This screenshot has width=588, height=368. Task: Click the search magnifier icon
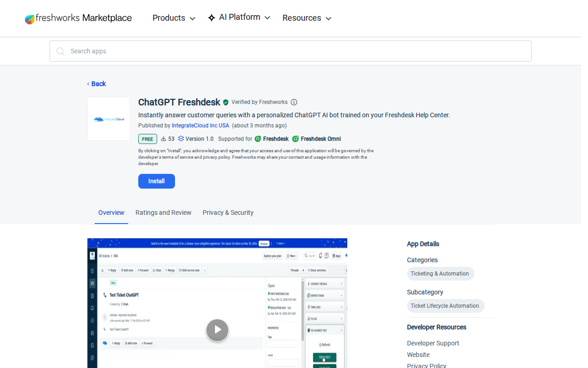(60, 51)
